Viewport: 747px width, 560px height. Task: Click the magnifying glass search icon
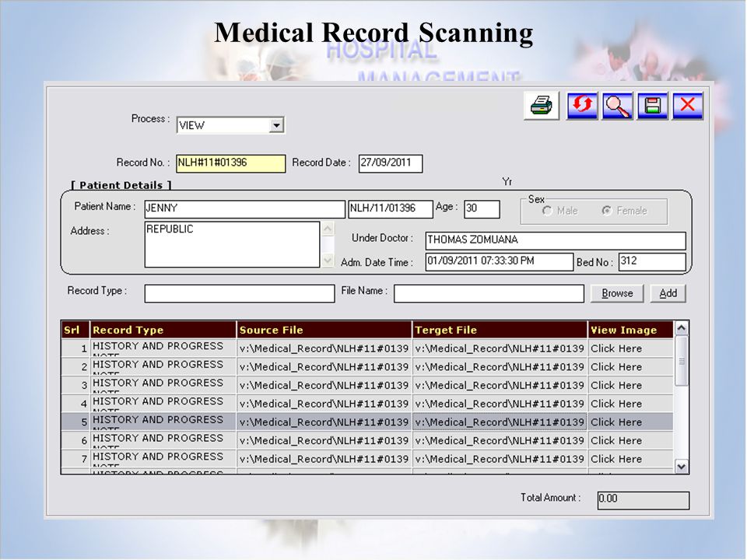pos(617,105)
